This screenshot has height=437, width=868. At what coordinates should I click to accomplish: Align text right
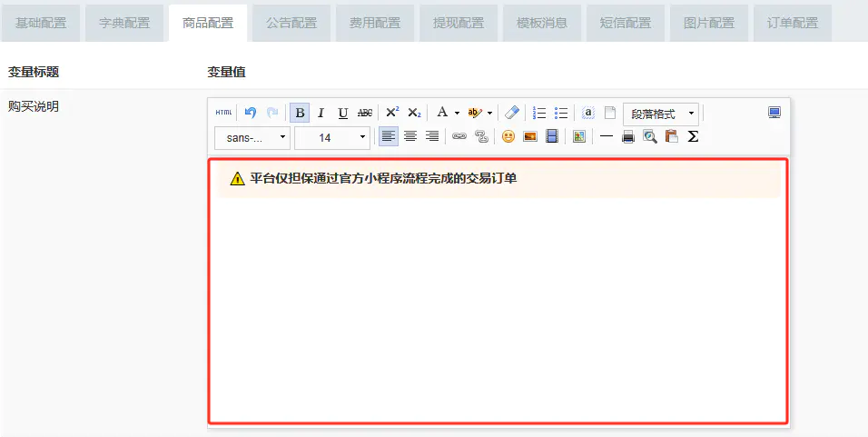pos(432,136)
